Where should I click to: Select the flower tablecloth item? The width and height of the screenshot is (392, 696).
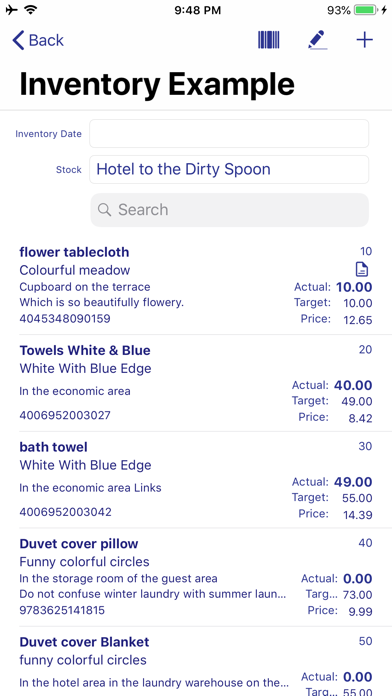click(196, 285)
